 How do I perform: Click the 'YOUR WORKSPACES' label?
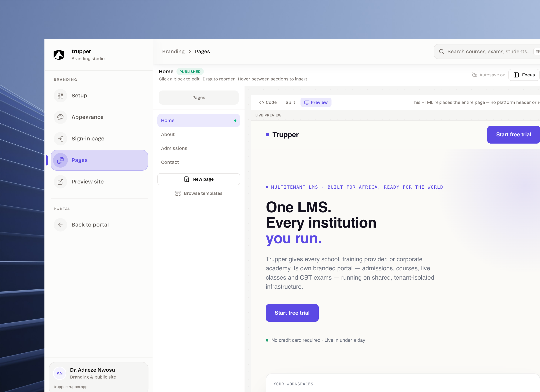click(293, 384)
